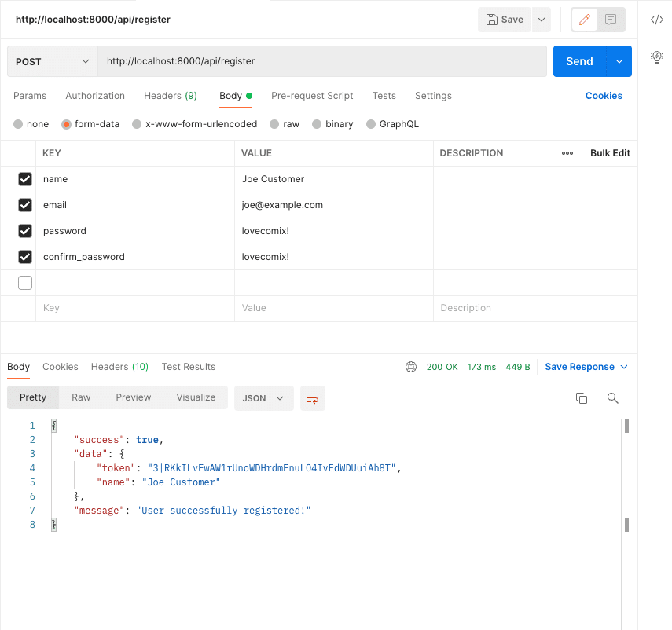Click the key 'confirm_password'
Screen dimensions: 672x630
84,257
